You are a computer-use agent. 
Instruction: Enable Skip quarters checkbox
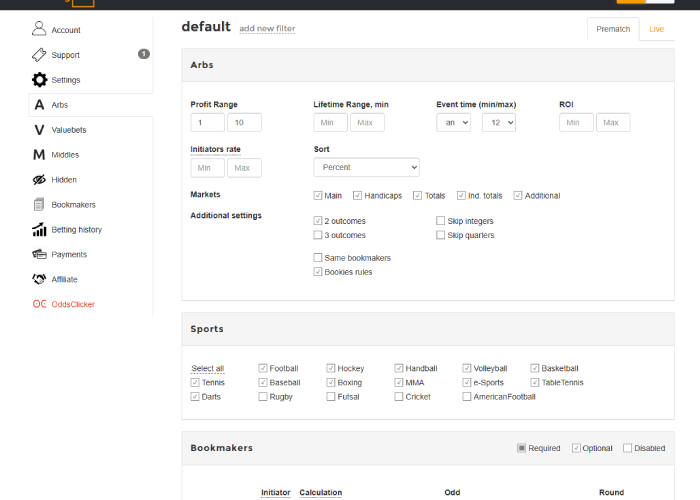click(441, 235)
